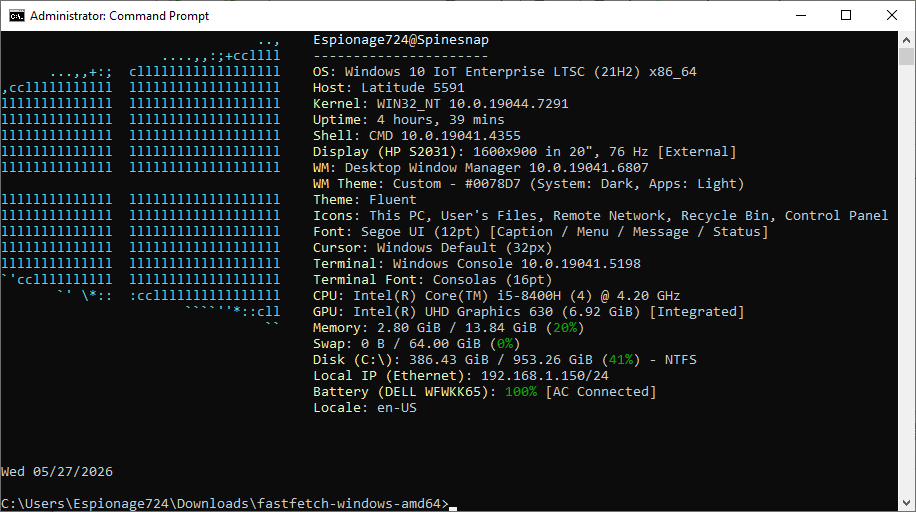Screen dimensions: 916x512
Task: Click the 'OS: Windows 10 IoT Enterprise LTSC' line
Action: [505, 72]
